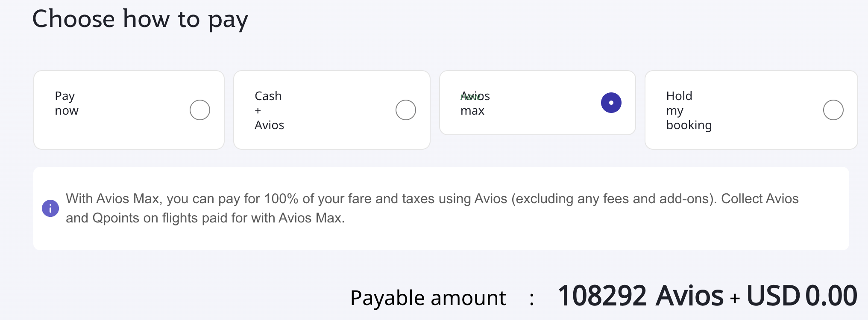
Task: Open the Pay now payment option card
Action: coord(128,110)
